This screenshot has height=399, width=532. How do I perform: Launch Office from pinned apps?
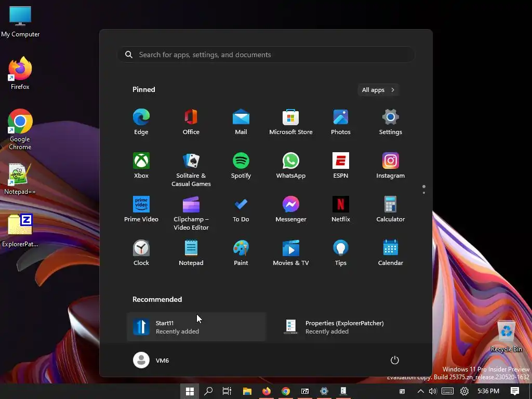click(191, 122)
